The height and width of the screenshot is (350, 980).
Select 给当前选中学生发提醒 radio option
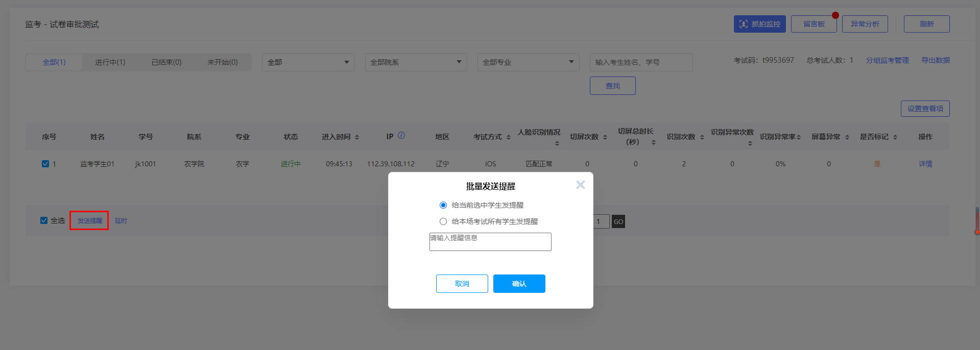(x=443, y=205)
